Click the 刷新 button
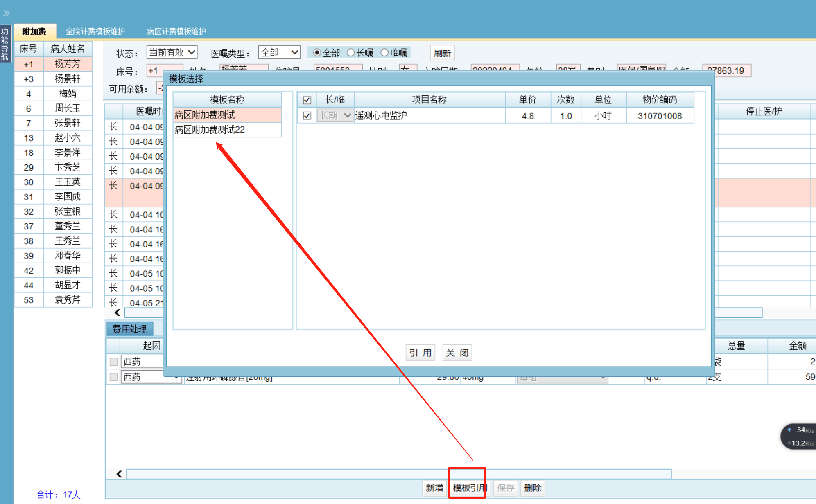Screen dimensions: 816x504 pyautogui.click(x=442, y=53)
